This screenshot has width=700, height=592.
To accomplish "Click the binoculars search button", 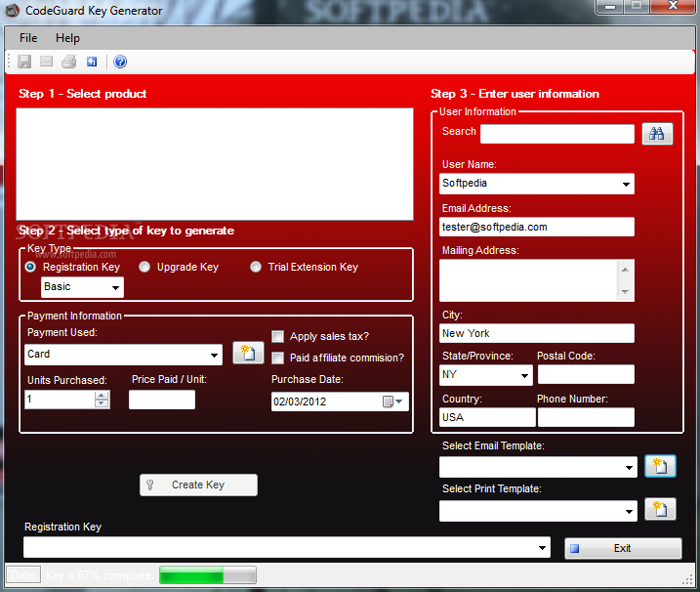I will click(x=657, y=134).
